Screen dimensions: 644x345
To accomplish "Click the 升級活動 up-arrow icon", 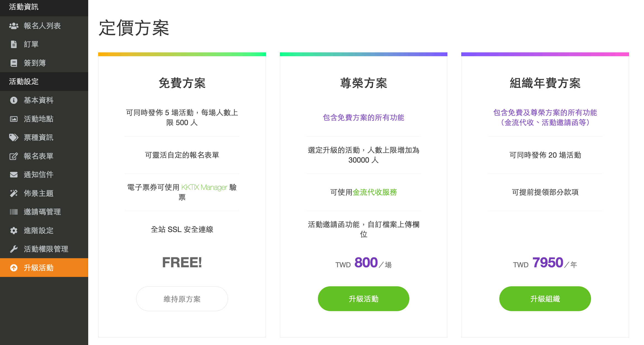I will (x=14, y=268).
